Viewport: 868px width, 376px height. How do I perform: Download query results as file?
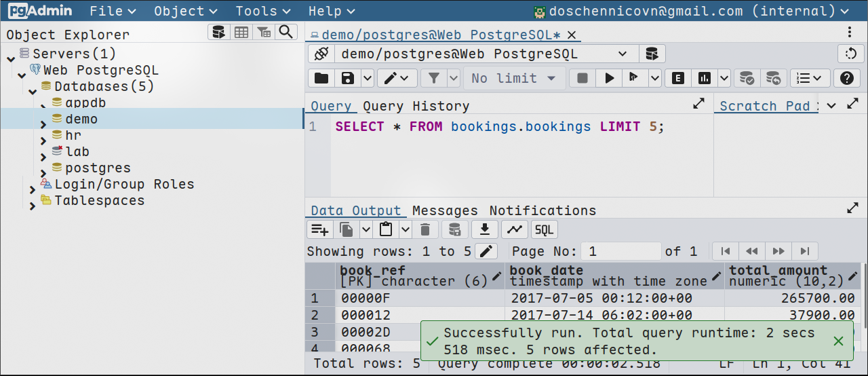[484, 229]
